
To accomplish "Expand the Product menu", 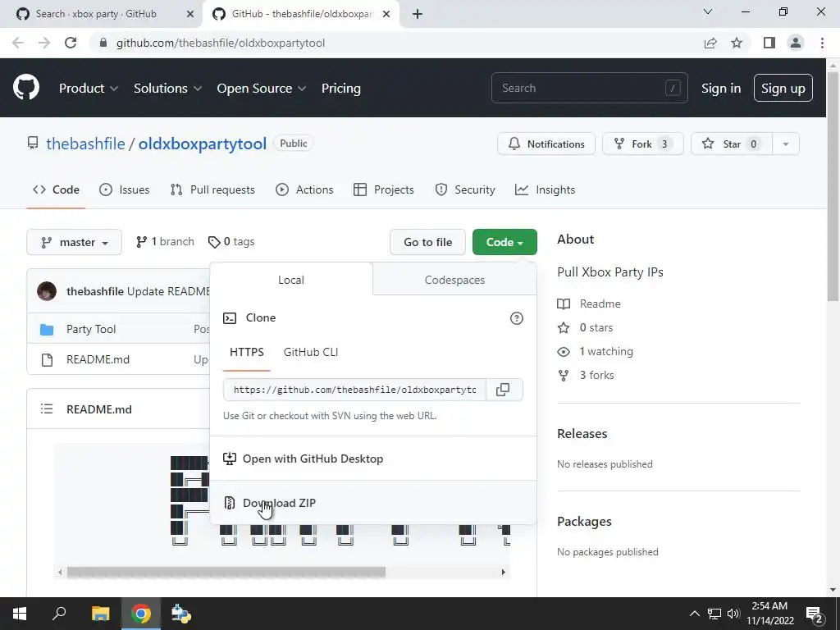I will 89,88.
